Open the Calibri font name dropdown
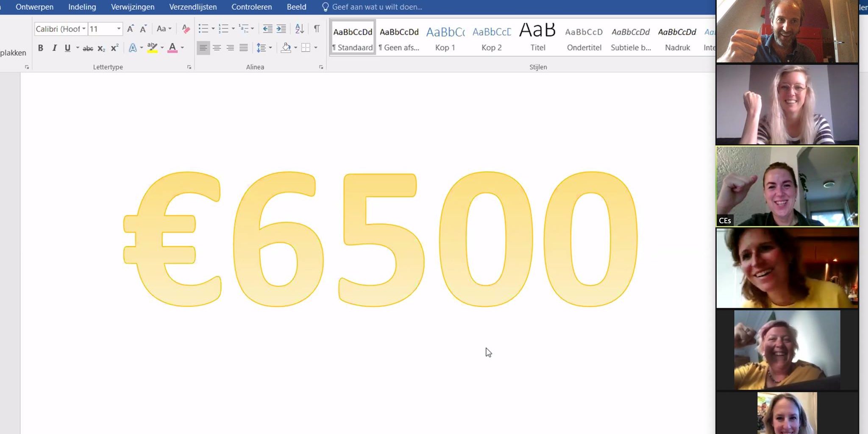 [x=84, y=29]
